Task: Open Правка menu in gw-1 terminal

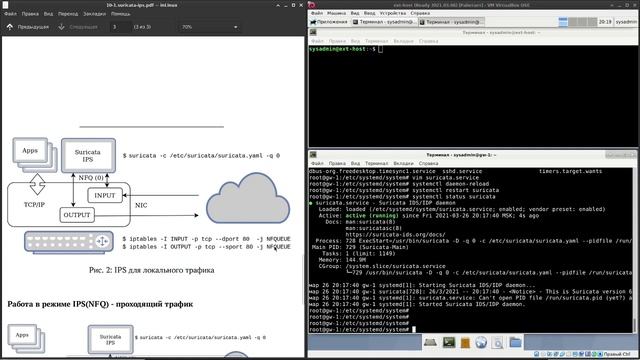Action: 337,163
